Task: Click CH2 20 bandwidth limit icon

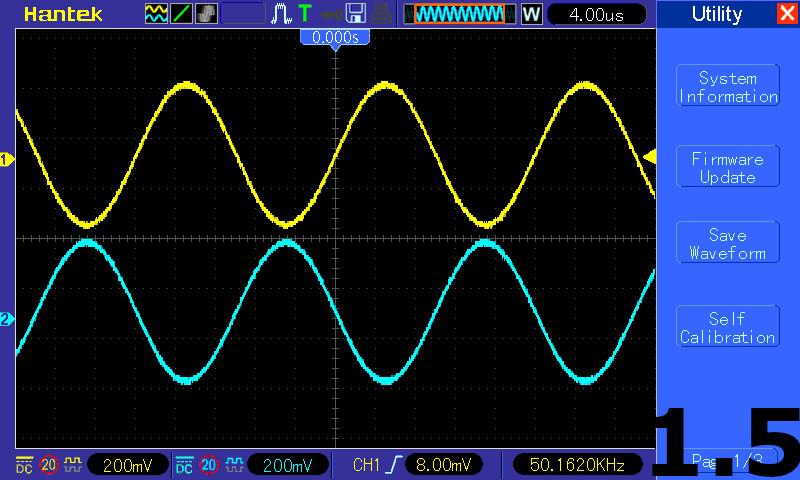Action: pyautogui.click(x=208, y=464)
